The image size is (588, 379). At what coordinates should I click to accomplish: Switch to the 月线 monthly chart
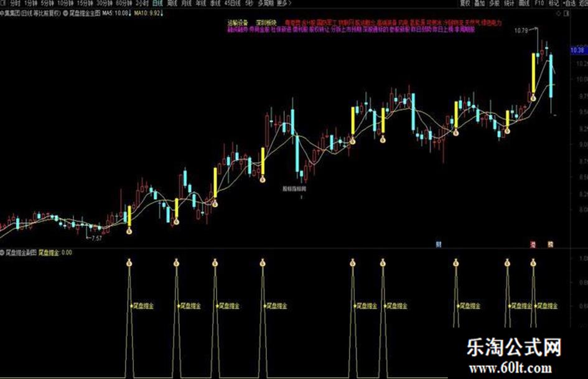(187, 3)
